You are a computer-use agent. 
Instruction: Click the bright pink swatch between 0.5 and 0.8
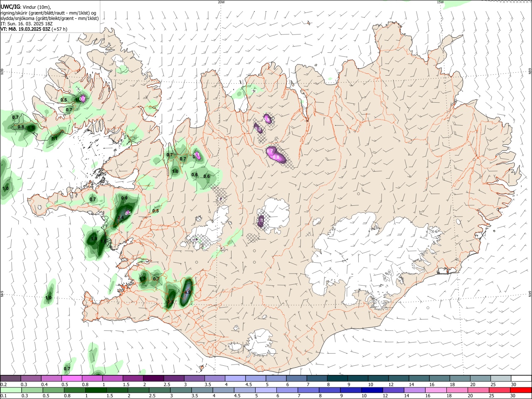pyautogui.click(x=72, y=378)
